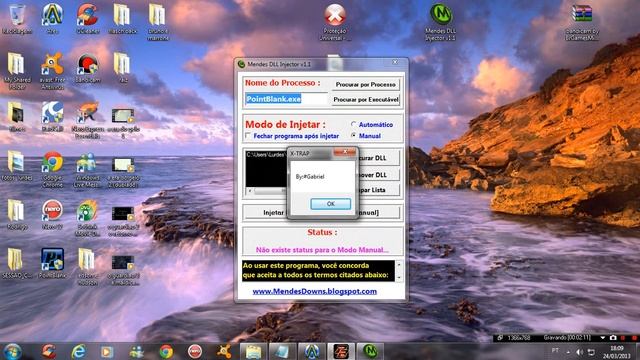The image size is (640, 360).
Task: Open Windows Media Player from taskbar
Action: (107, 351)
